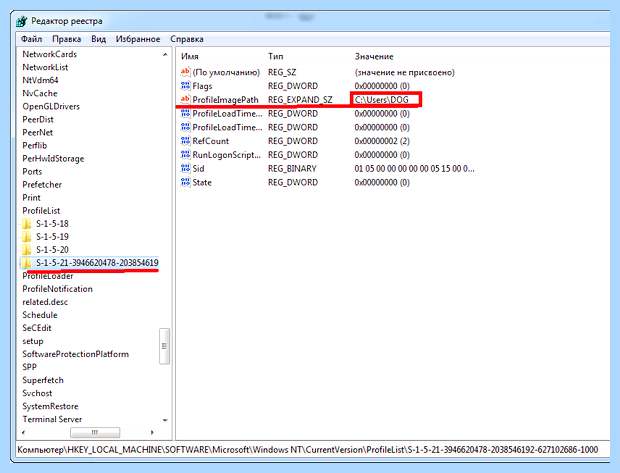Click the C:\Users\DOG value
Screen dimensions: 620x473
[x=382, y=100]
